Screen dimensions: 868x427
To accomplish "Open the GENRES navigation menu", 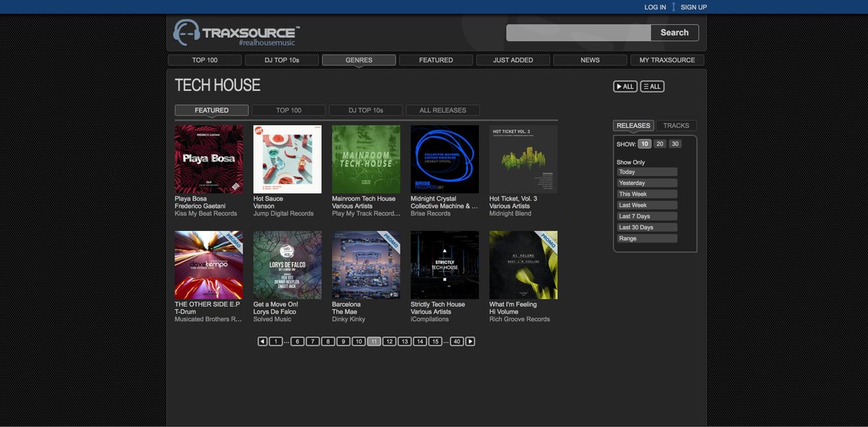I will click(x=359, y=60).
